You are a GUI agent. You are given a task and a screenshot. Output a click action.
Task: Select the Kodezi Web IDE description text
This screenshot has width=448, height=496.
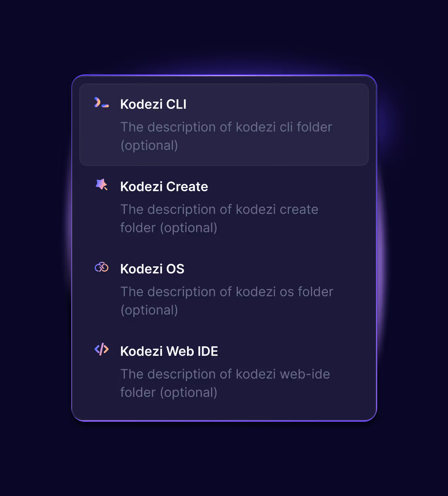coord(225,383)
